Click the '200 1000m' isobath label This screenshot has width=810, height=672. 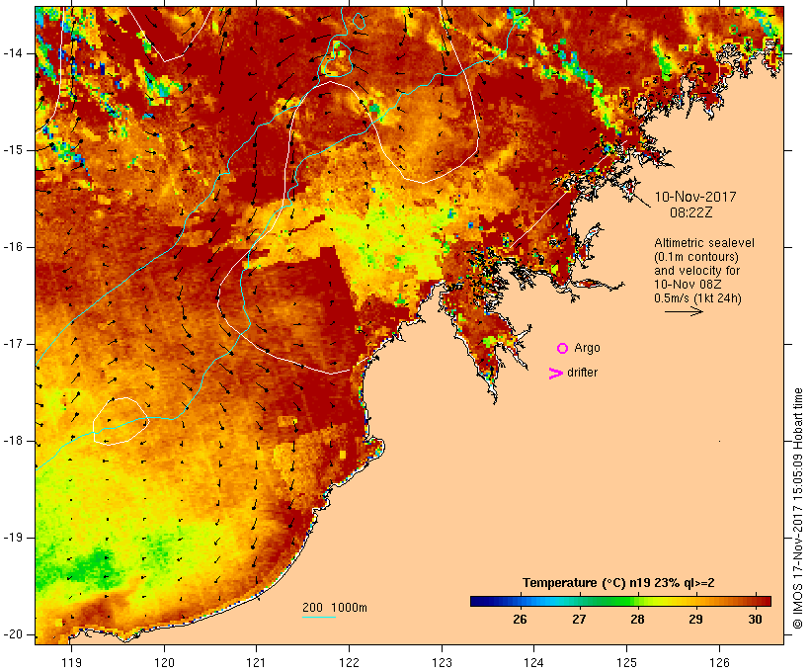[x=335, y=608]
